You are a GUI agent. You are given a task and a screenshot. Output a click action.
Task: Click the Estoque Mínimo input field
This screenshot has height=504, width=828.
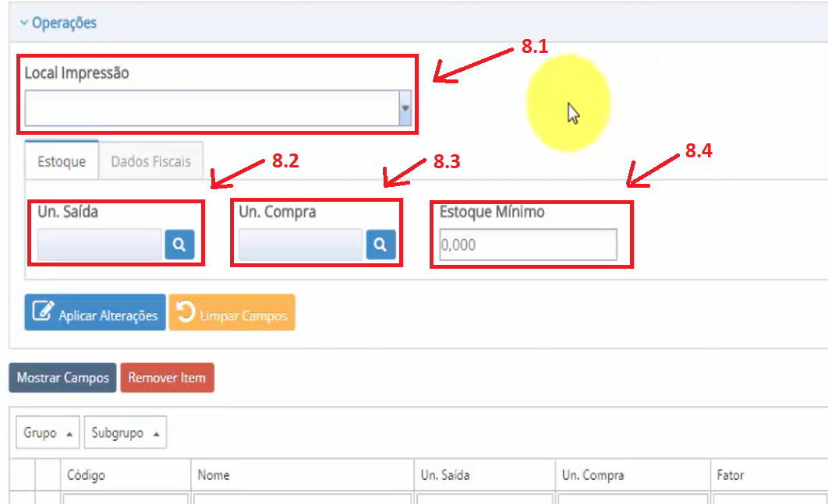pyautogui.click(x=528, y=245)
